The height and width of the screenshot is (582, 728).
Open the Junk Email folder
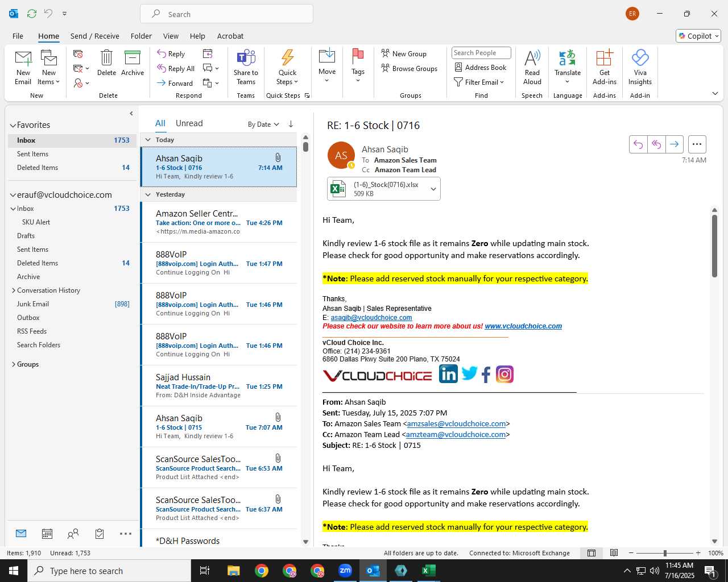[33, 304]
